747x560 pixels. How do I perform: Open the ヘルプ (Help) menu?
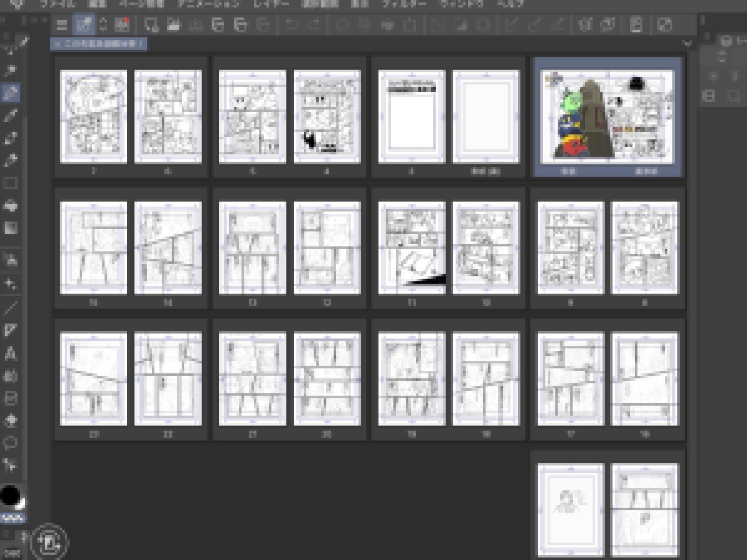coord(510,4)
